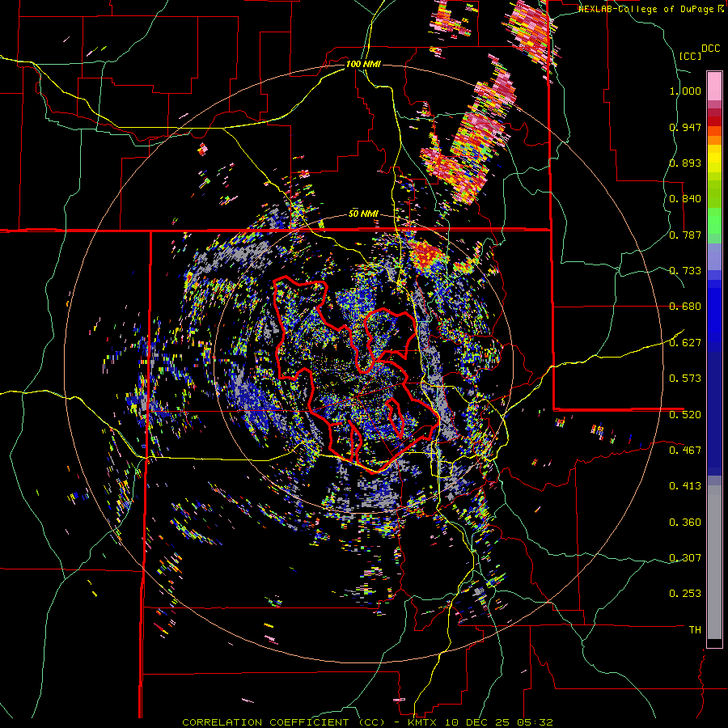Click the bright green band on the color scale
Viewport: 728px width, 728px height.
(714, 221)
